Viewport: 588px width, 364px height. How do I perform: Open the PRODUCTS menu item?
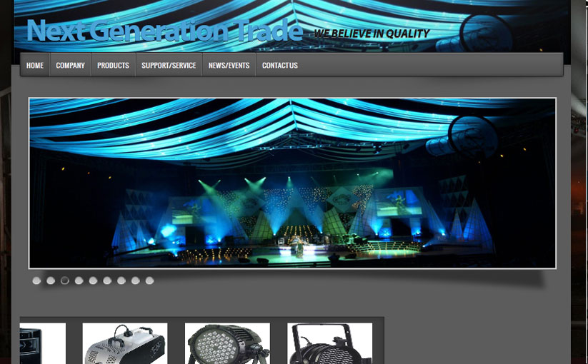(x=113, y=65)
